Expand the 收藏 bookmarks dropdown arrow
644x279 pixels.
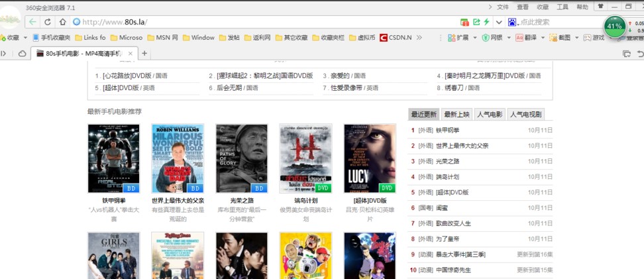point(25,37)
